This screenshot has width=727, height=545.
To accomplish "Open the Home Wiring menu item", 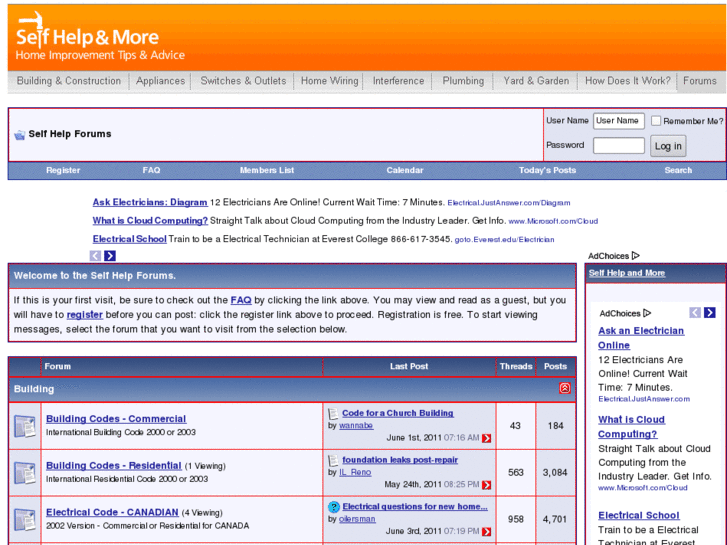I will pyautogui.click(x=330, y=81).
